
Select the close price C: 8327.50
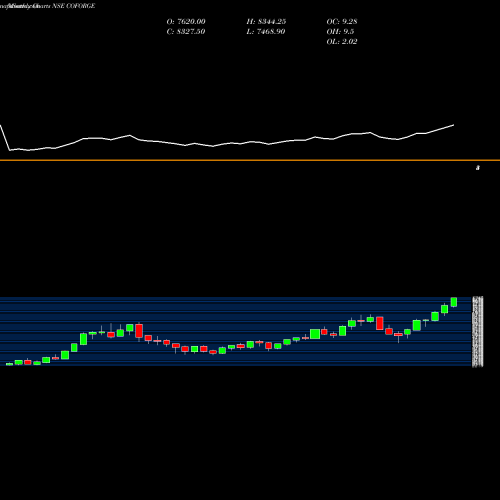tap(186, 32)
